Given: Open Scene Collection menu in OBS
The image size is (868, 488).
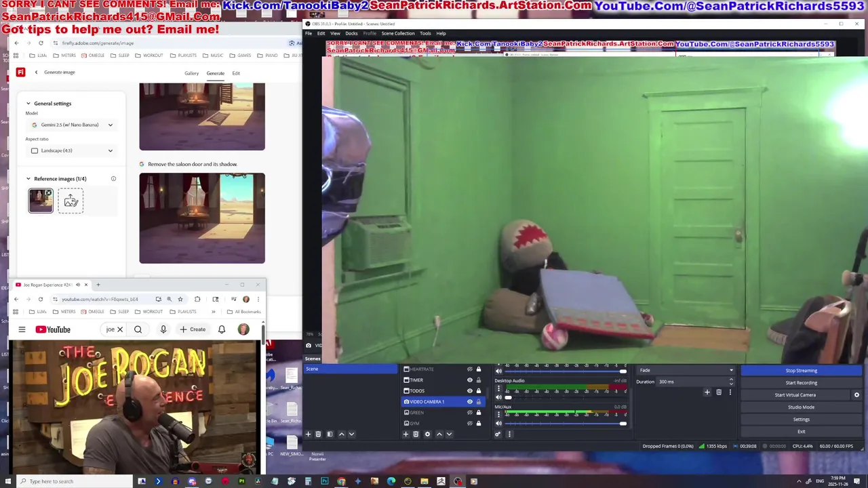Looking at the screenshot, I should click(x=398, y=33).
